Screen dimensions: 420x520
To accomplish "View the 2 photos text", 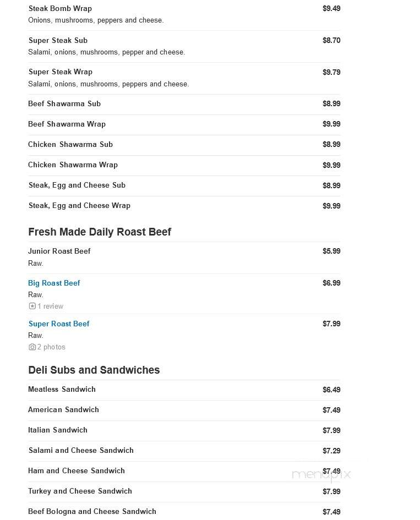I will [x=51, y=347].
